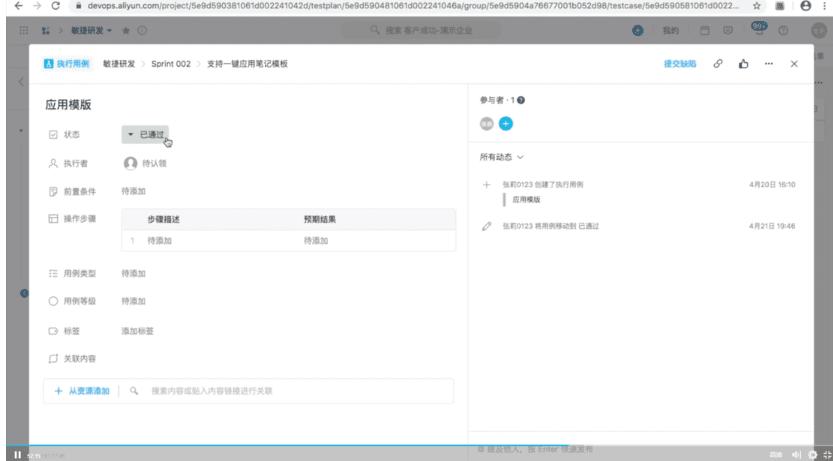This screenshot has width=833, height=461.
Task: Open the app grid launcher icon
Action: click(24, 31)
